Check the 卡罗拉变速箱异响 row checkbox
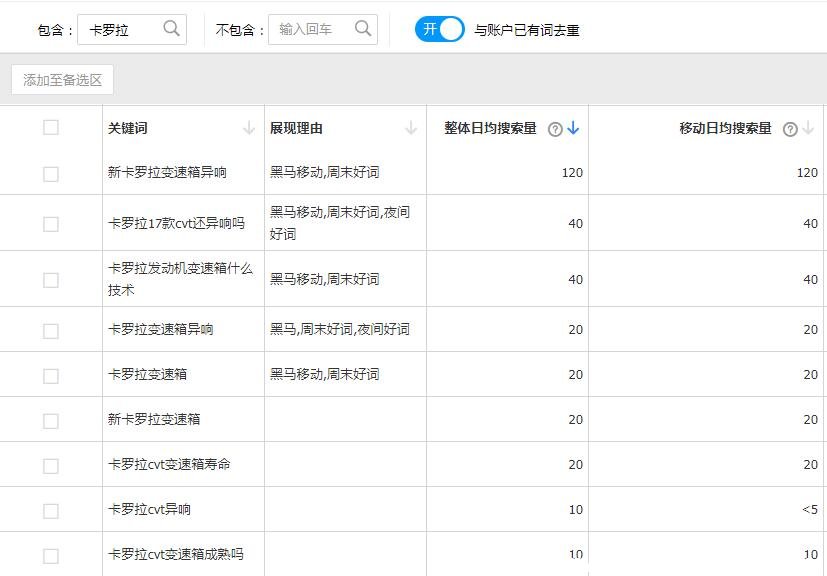Viewport: 827px width, 576px height. coord(50,328)
